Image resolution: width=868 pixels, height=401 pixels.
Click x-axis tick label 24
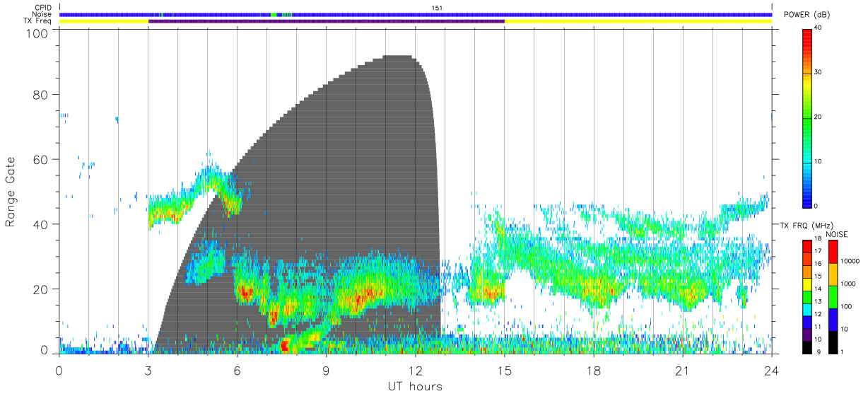click(x=772, y=370)
